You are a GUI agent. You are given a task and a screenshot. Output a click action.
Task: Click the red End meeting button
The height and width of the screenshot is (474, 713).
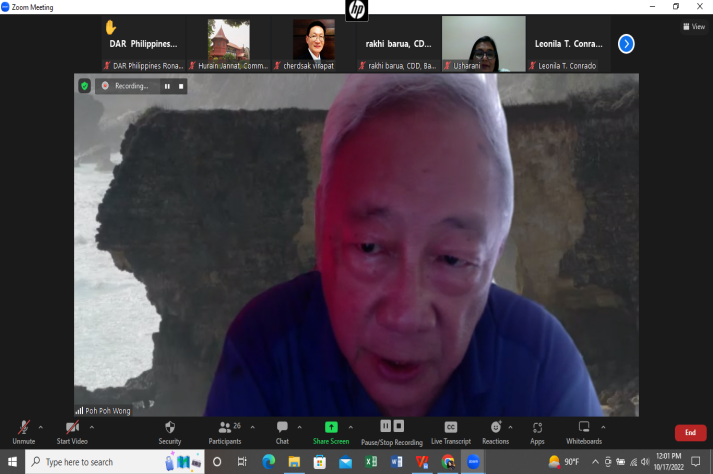click(x=690, y=433)
